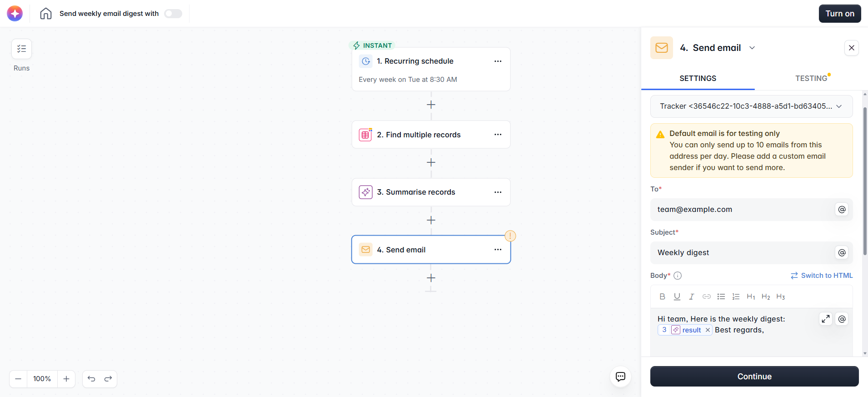Click the Turn on button
This screenshot has height=397, width=868.
[x=840, y=14]
